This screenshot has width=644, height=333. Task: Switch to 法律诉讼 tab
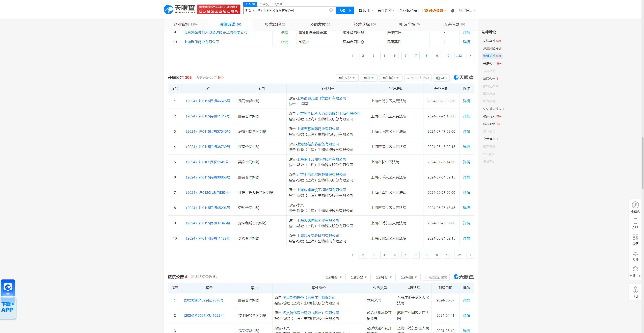(230, 24)
